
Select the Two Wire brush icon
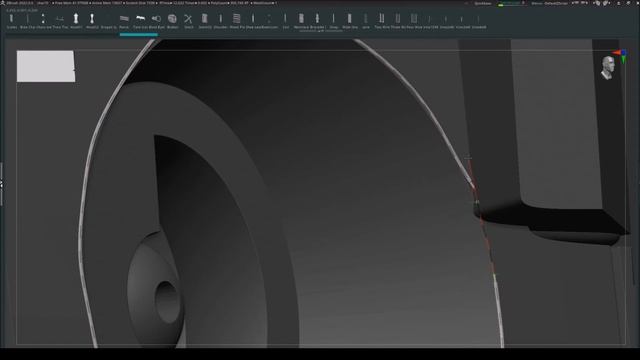382,19
